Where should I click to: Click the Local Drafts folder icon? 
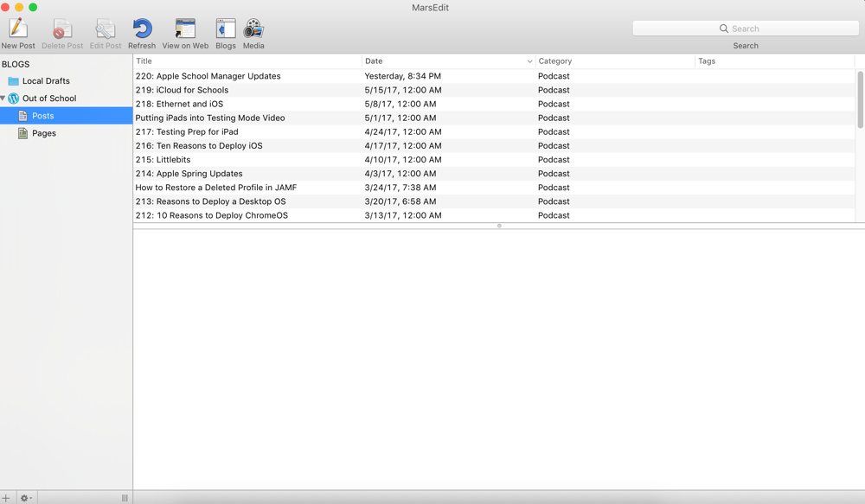tap(13, 81)
